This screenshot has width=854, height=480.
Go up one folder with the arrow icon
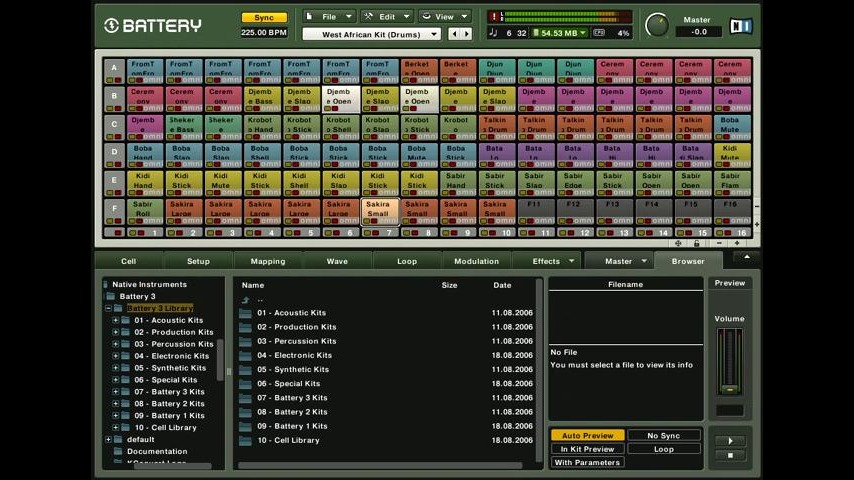point(246,300)
